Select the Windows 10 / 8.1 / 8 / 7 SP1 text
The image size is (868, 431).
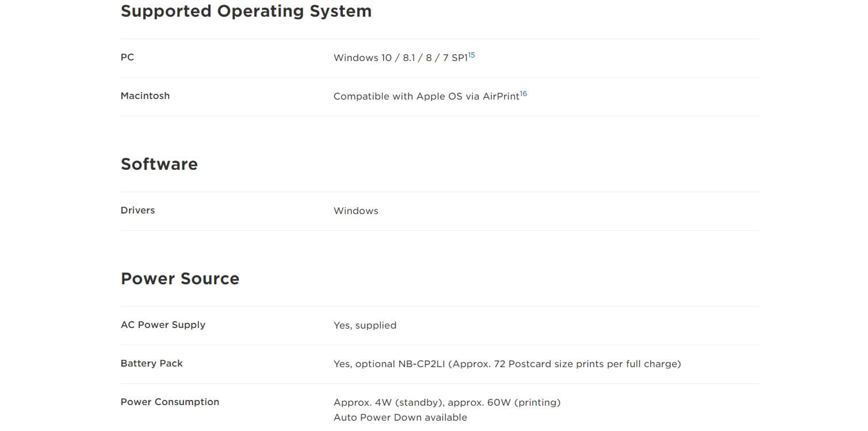400,58
